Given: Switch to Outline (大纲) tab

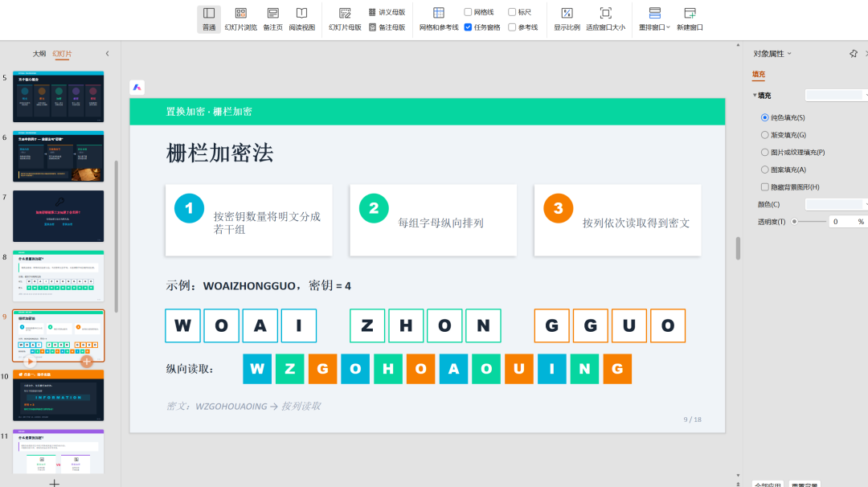Looking at the screenshot, I should point(39,54).
